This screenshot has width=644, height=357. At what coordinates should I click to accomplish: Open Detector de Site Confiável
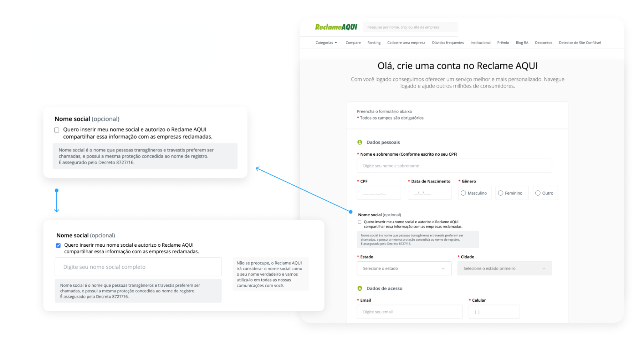580,42
